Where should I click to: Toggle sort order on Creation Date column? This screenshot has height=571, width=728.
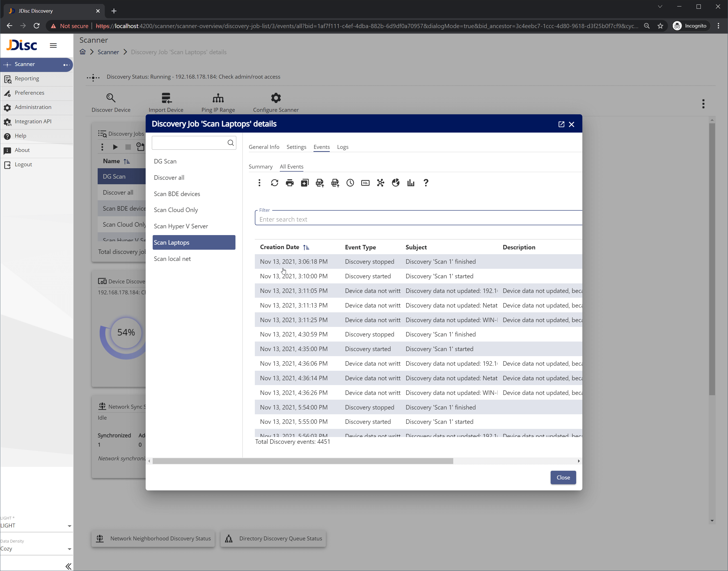coord(306,247)
